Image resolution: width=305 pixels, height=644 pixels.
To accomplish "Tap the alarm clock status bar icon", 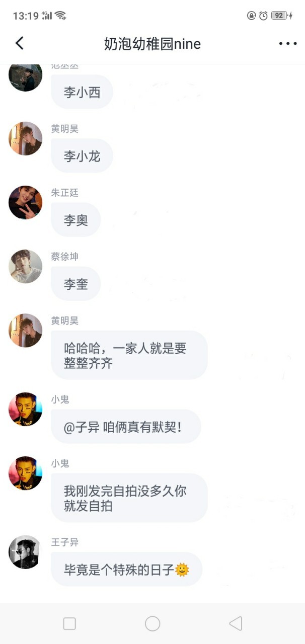I will [x=263, y=16].
